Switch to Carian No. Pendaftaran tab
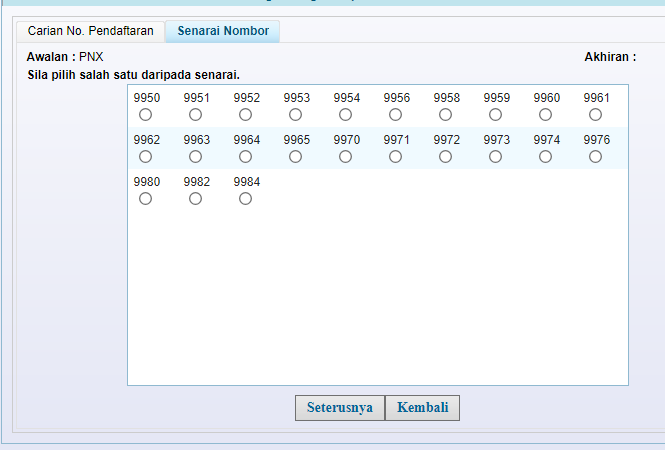Viewport: 665px width, 450px height. (90, 31)
